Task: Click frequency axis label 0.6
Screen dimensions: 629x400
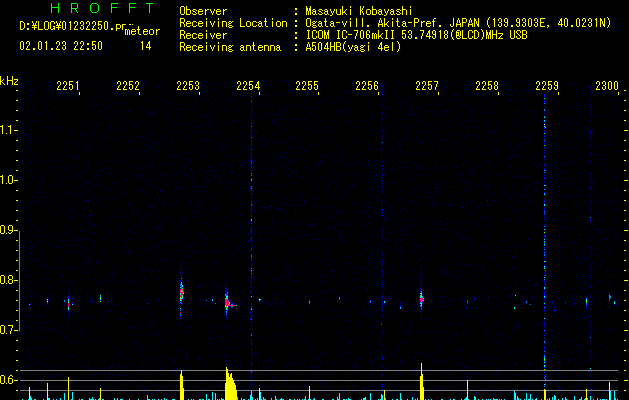Action: 7,380
